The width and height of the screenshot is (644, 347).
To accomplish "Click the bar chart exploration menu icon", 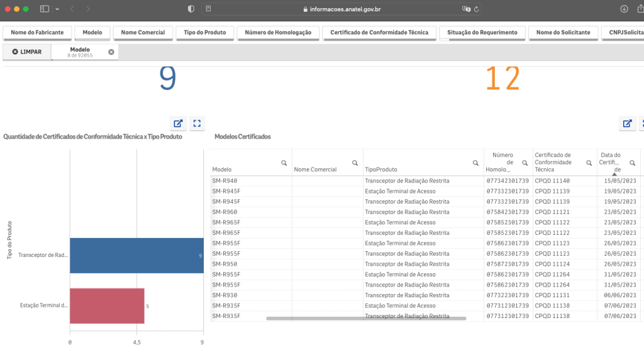I will pos(178,123).
